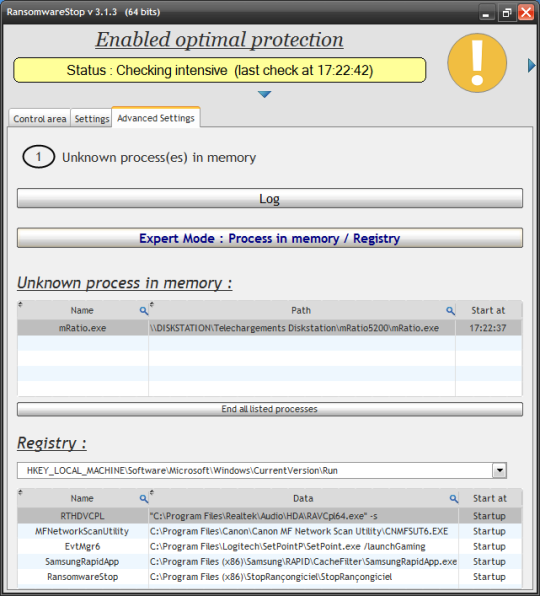Screen dimensions: 540x596
Task: Click the blue right-pointing arrow beside the warning icon
Action: (x=532, y=65)
